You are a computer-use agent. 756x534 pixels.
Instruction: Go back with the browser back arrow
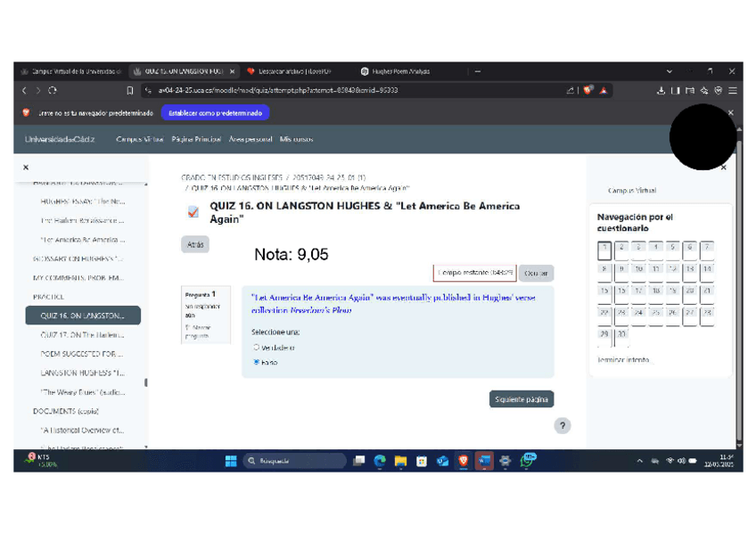24,90
